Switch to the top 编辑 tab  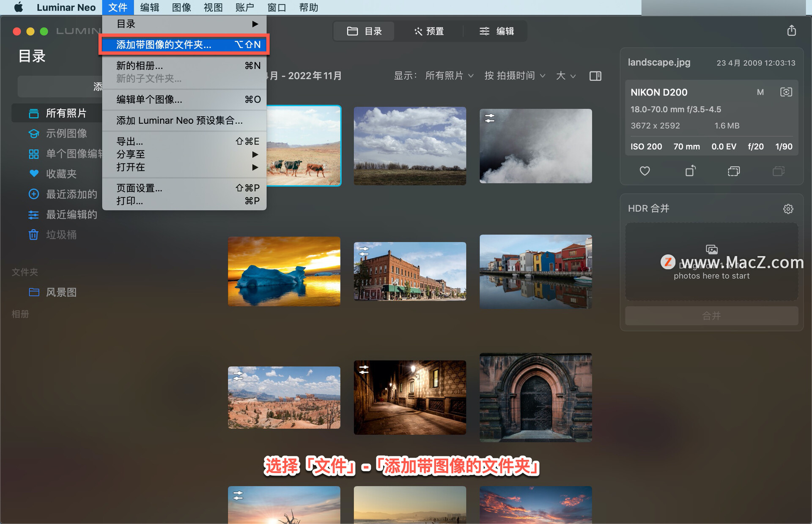pyautogui.click(x=496, y=31)
